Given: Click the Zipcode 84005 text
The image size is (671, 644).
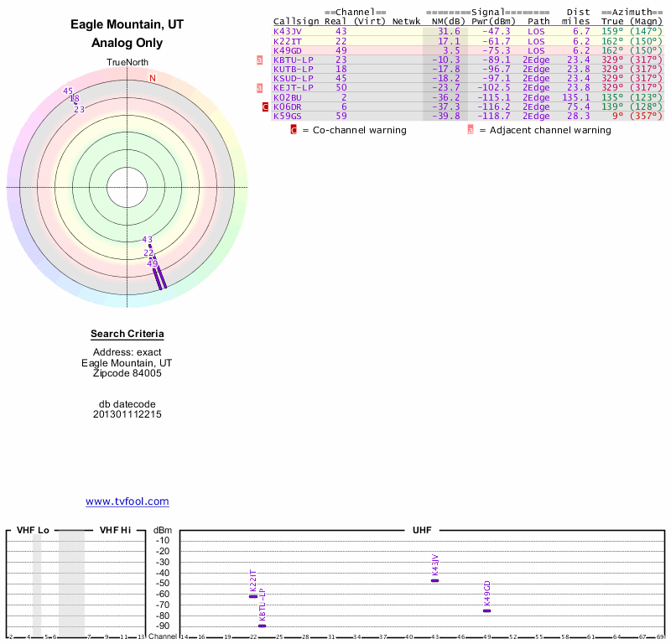Looking at the screenshot, I should click(127, 373).
